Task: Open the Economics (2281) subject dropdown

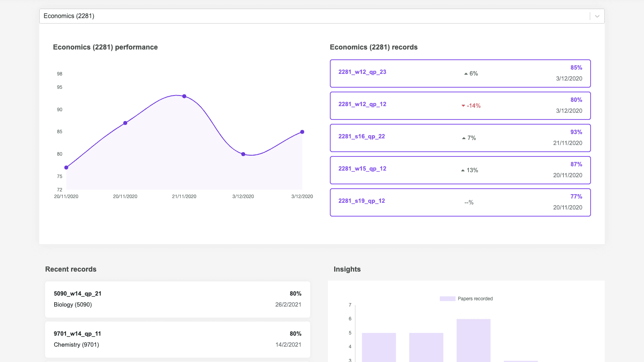Action: click(322, 16)
